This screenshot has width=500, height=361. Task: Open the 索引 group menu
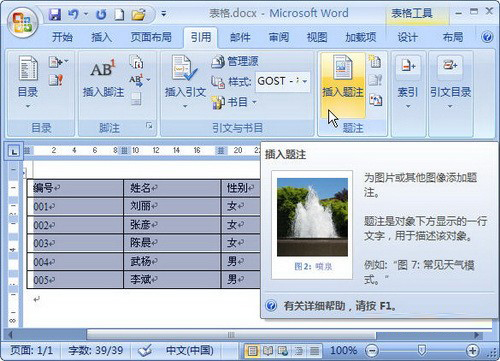coord(408,83)
